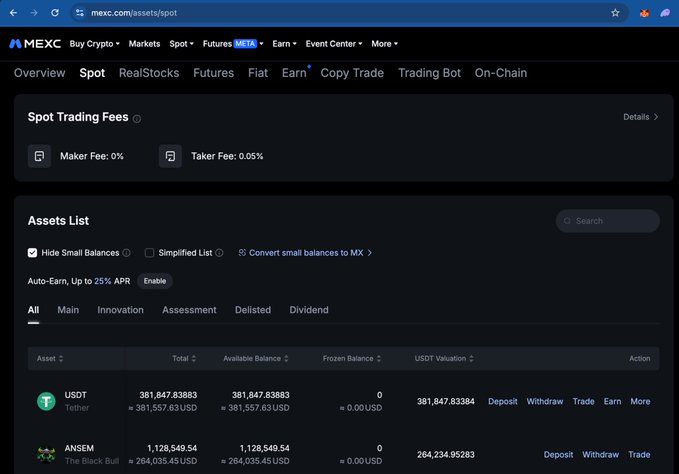Screen dimensions: 679x474
Task: Expand the Spot dropdown in top navigation
Action: point(181,44)
